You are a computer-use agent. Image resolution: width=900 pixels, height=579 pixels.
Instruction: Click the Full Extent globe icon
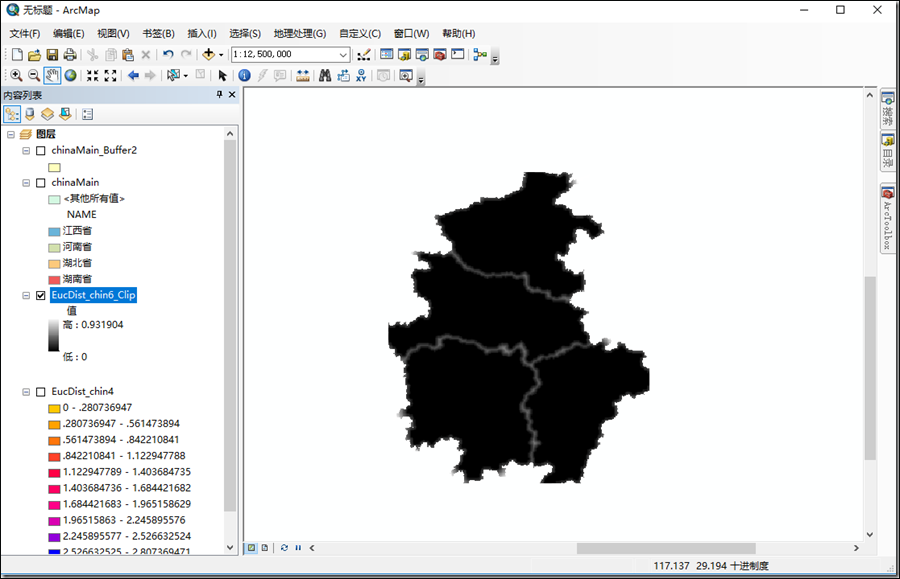point(70,75)
